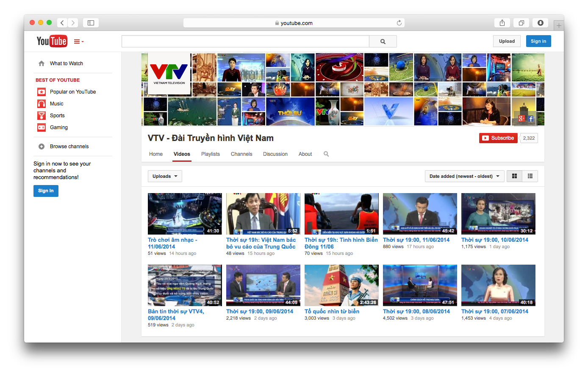Image resolution: width=588 pixels, height=376 pixels.
Task: Open VTV's Google+ page from the banner
Action: coord(522,119)
